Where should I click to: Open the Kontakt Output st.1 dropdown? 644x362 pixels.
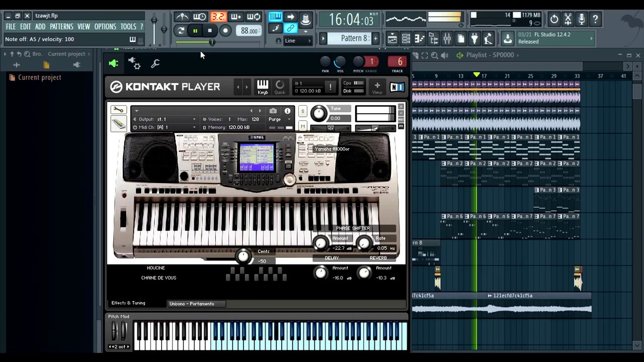(x=165, y=119)
